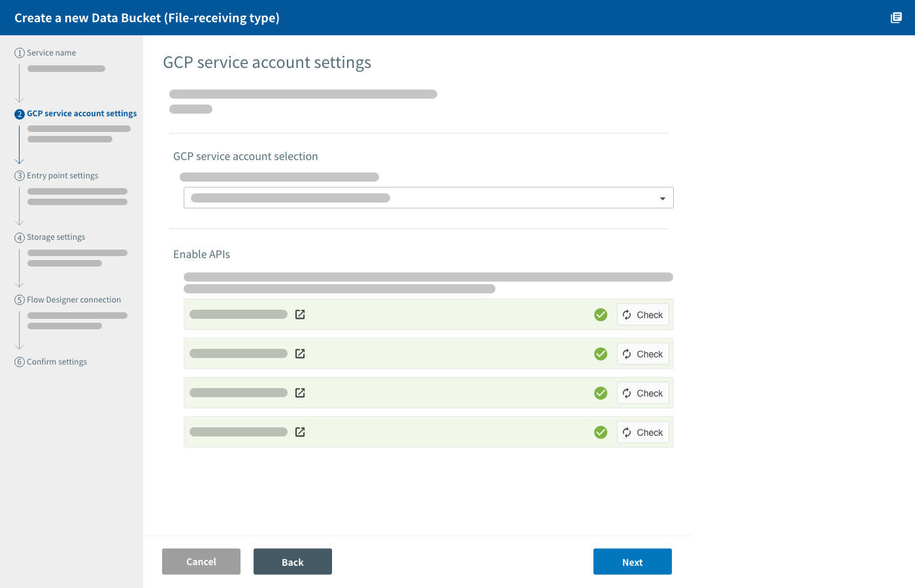Open external link in third API row

click(x=300, y=393)
